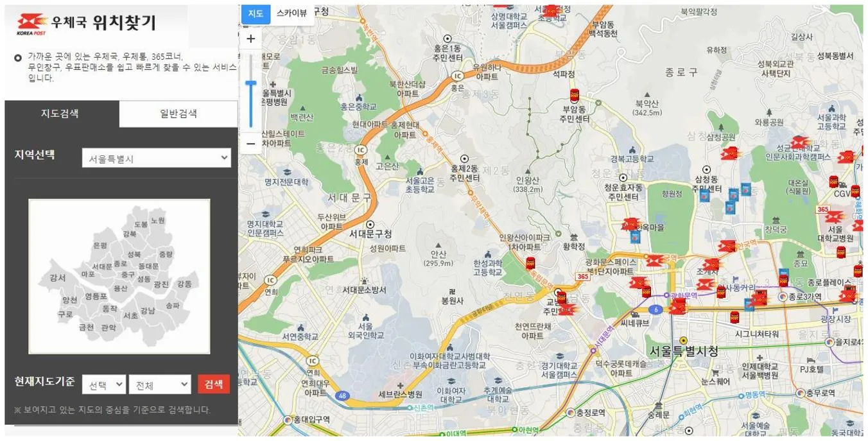Select 강서 district on Seoul map

(58, 278)
